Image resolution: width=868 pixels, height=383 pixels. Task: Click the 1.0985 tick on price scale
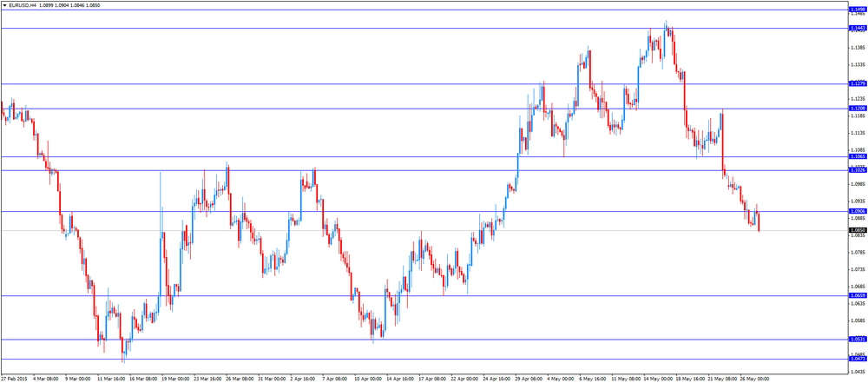coord(858,184)
